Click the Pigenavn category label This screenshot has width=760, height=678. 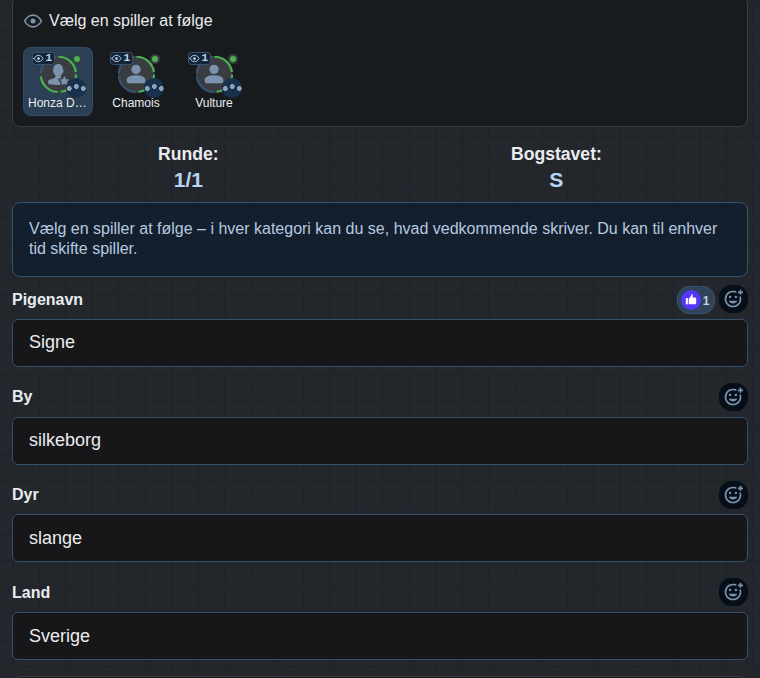[48, 300]
